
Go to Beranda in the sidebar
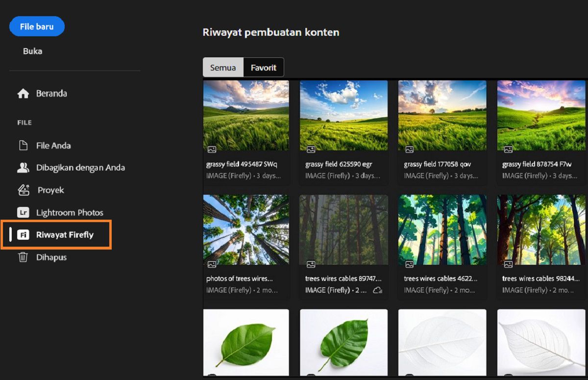point(51,94)
